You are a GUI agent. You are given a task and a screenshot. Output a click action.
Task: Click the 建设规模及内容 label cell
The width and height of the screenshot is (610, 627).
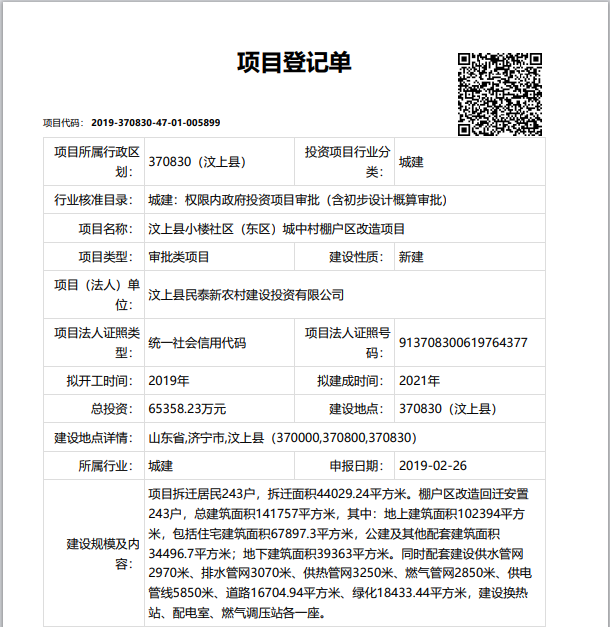pyautogui.click(x=94, y=553)
